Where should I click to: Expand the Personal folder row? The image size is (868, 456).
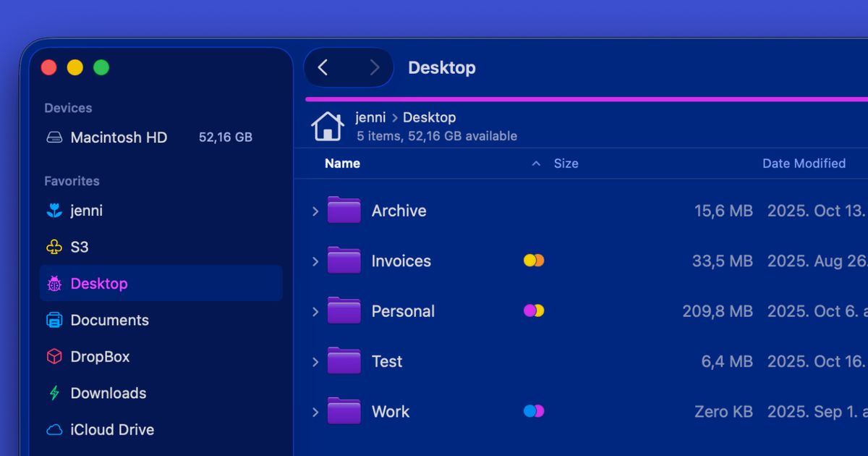point(315,311)
